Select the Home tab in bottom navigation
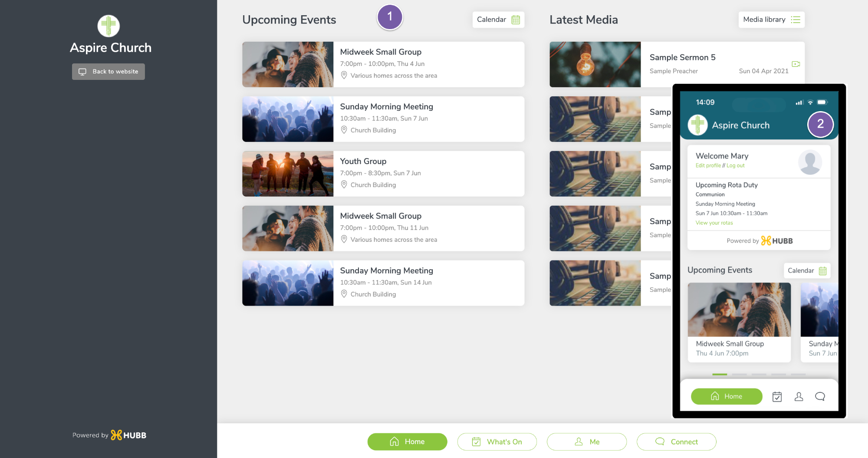868x458 pixels. (x=407, y=442)
